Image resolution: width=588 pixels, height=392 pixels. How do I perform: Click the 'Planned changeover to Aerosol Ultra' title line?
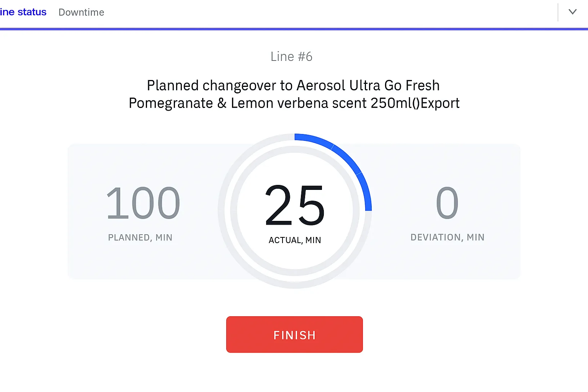(x=293, y=85)
